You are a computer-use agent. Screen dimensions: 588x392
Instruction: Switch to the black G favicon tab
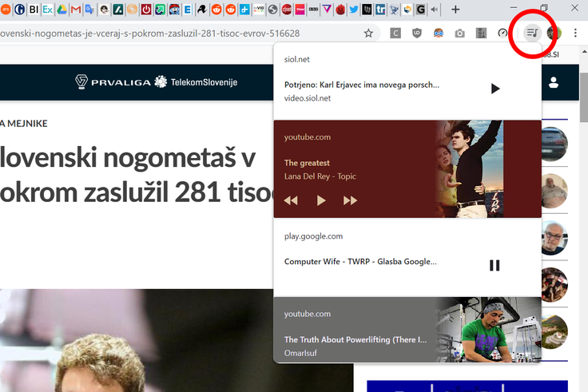point(421,10)
